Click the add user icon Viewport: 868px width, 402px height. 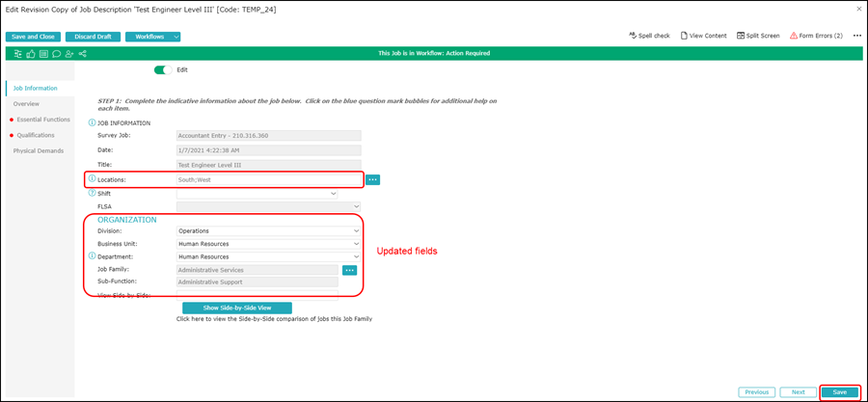68,54
